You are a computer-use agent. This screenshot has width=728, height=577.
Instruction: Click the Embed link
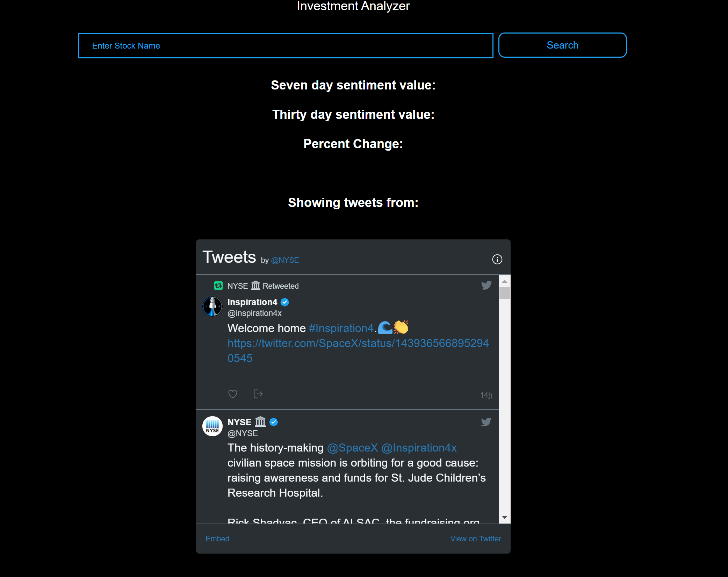(x=217, y=539)
